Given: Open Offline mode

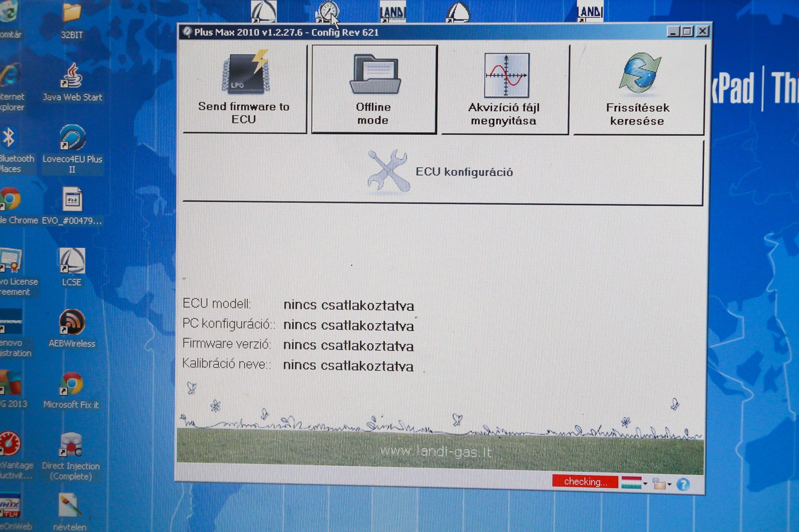Looking at the screenshot, I should (x=374, y=89).
